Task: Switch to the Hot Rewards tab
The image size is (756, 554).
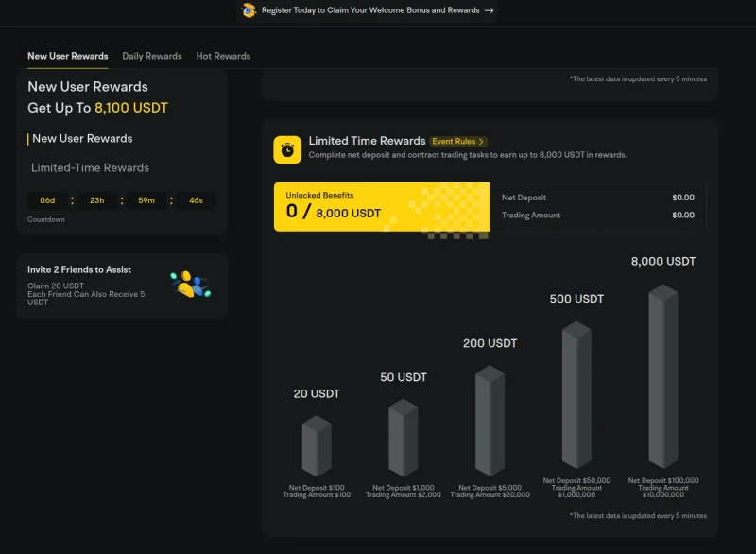Action: [x=223, y=56]
